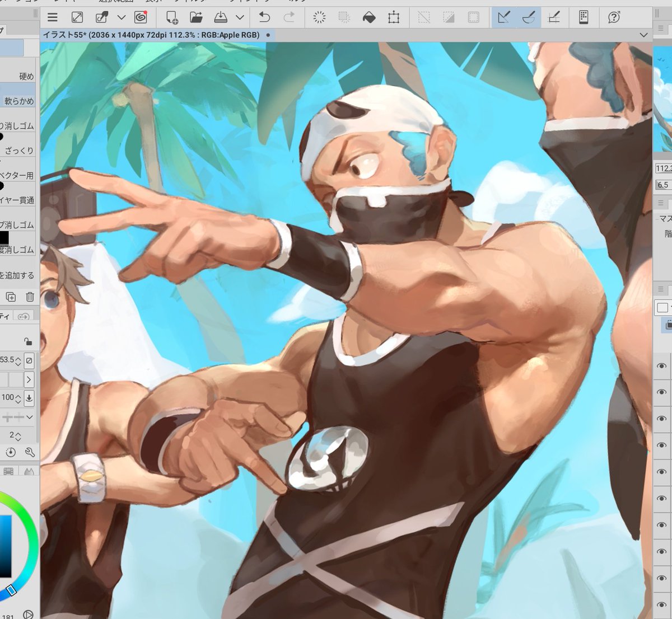Viewport: 672px width, 619px height.
Task: Expand the canvas tab list chevron
Action: 643,35
